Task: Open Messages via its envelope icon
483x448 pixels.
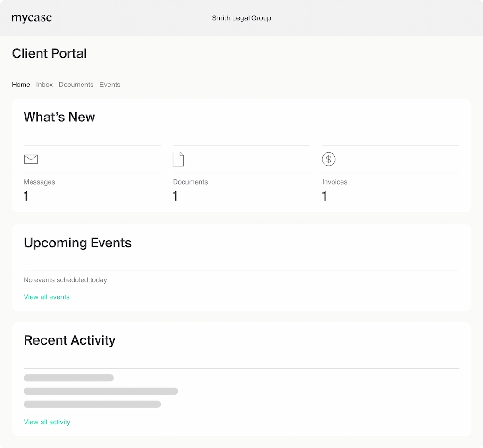Action: click(x=31, y=159)
